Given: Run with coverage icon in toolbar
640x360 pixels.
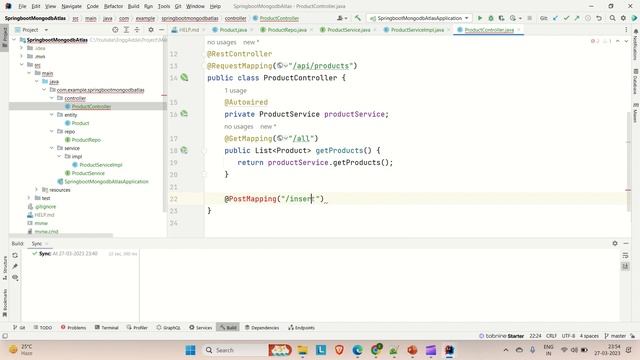Looking at the screenshot, I should pos(501,18).
